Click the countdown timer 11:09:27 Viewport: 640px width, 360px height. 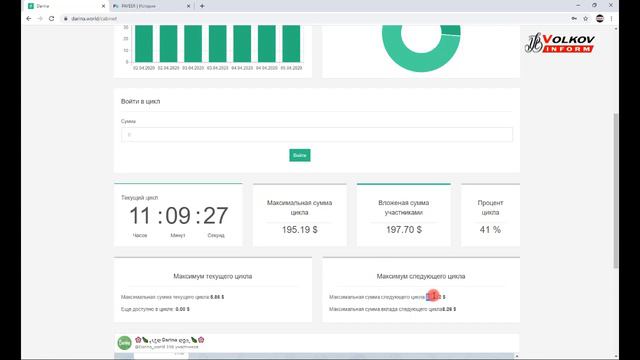178,216
